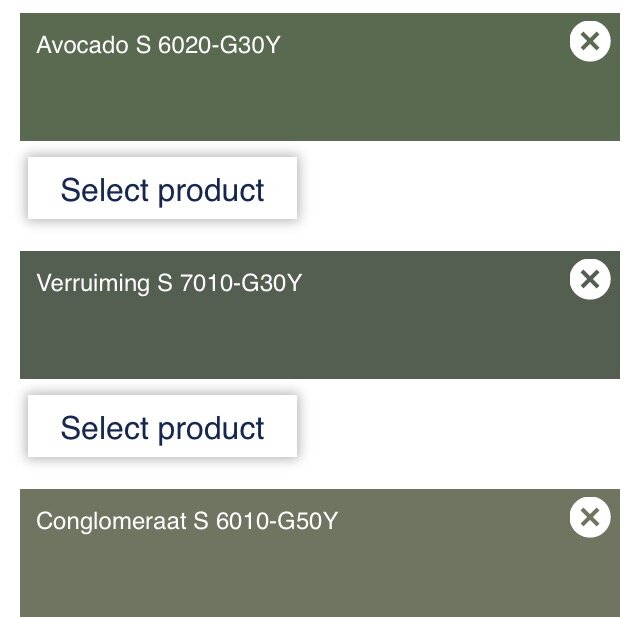This screenshot has width=635, height=617.
Task: Remove the Conglomeraat S 6010-G50Y color
Action: [x=590, y=517]
